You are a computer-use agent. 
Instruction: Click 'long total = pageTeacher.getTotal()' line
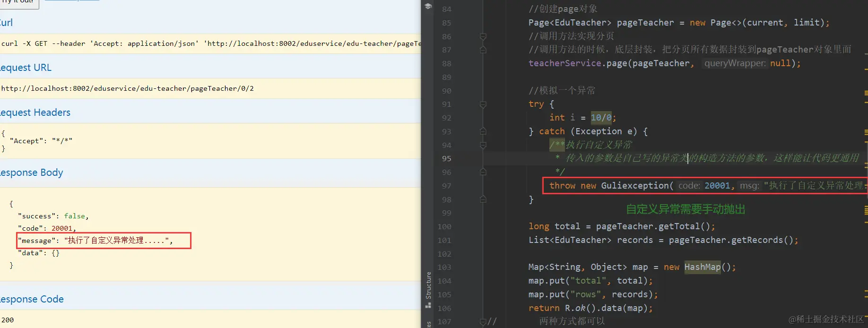(622, 226)
